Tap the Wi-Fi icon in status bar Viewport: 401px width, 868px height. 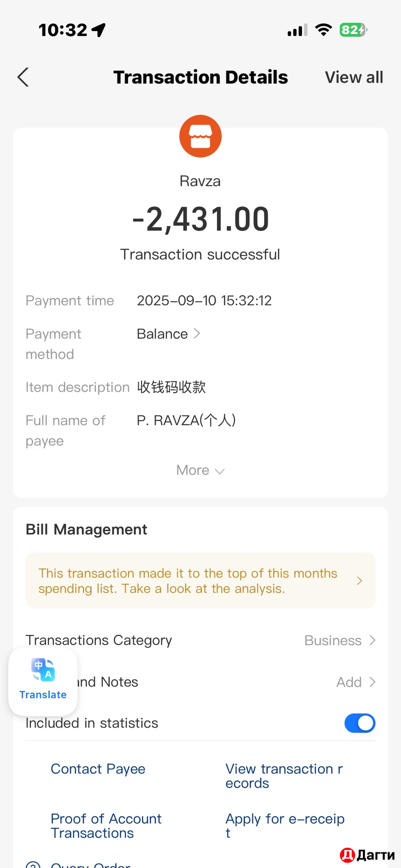[x=323, y=30]
